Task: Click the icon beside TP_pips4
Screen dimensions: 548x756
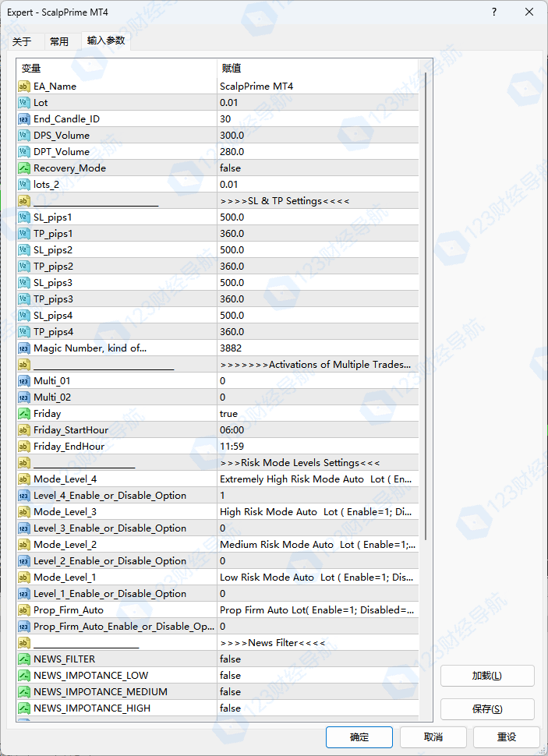Action: coord(24,332)
